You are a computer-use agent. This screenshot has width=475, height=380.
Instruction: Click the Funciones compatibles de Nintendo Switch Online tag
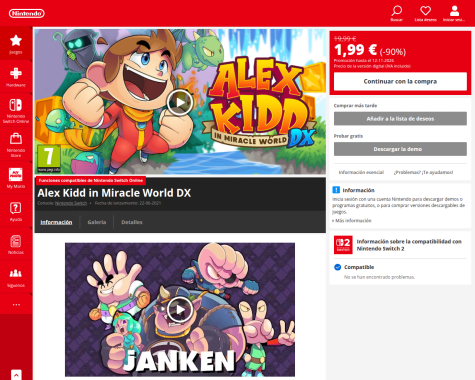click(x=91, y=180)
